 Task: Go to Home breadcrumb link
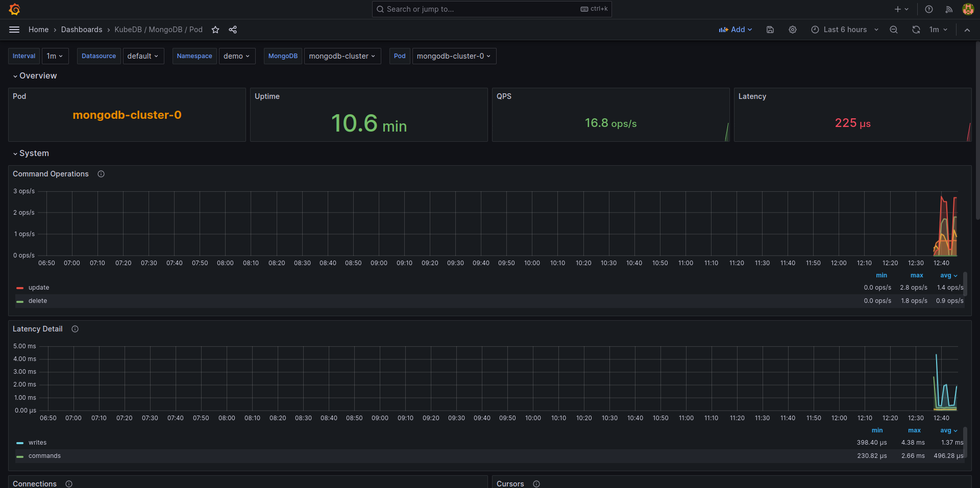[38, 30]
